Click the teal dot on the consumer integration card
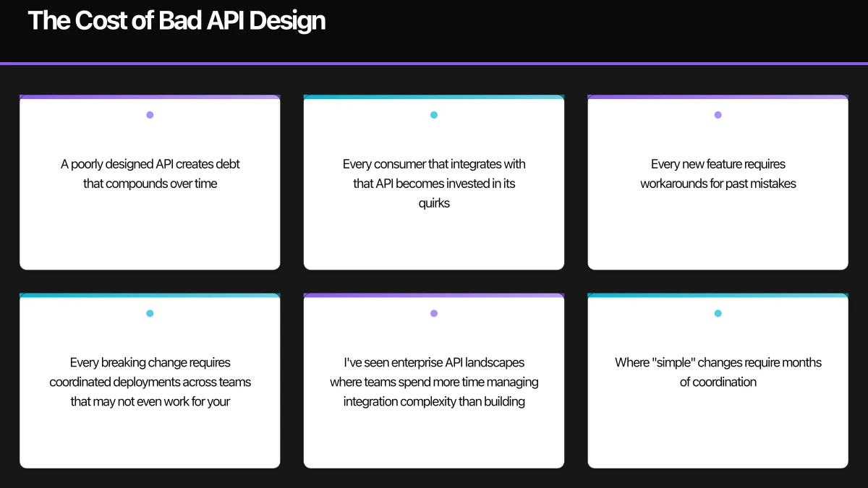 434,114
